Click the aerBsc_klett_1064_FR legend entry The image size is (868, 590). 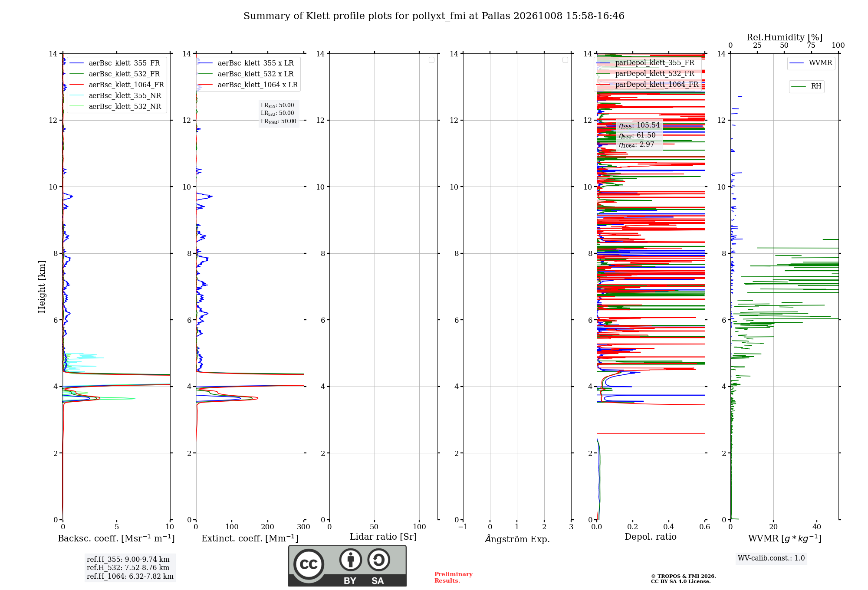pos(117,85)
